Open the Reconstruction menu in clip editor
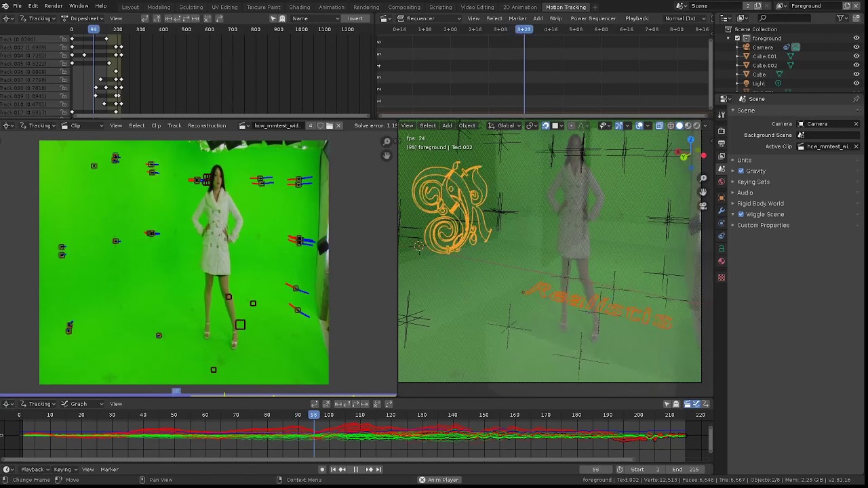The width and height of the screenshot is (868, 488). 207,125
